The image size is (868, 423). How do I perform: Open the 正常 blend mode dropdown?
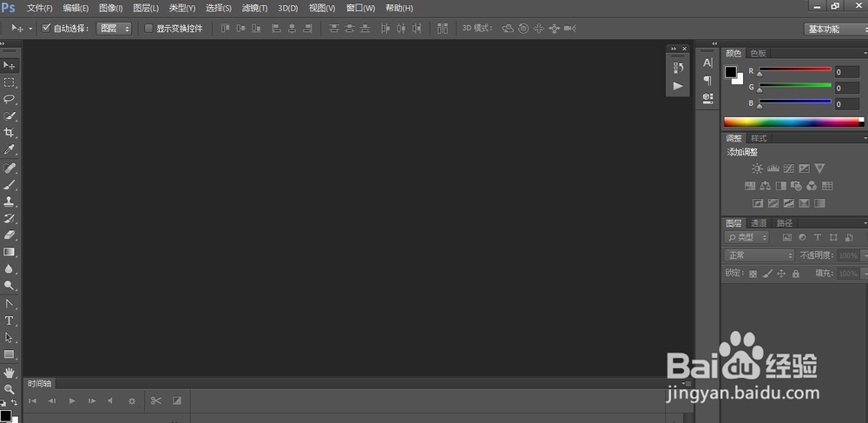click(760, 255)
